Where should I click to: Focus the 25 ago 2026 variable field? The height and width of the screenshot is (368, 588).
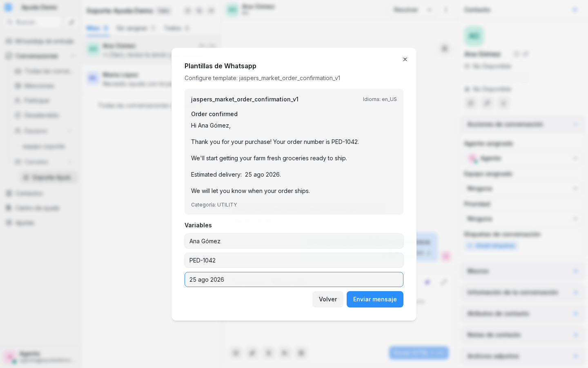tap(294, 280)
